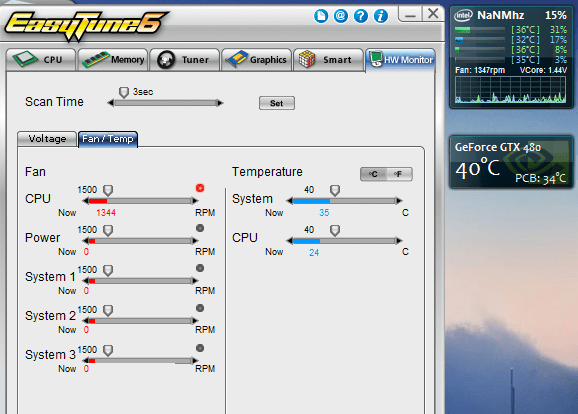Viewport: 578px width, 414px height.
Task: Click left arrow of Power fan slider
Action: coord(85,241)
